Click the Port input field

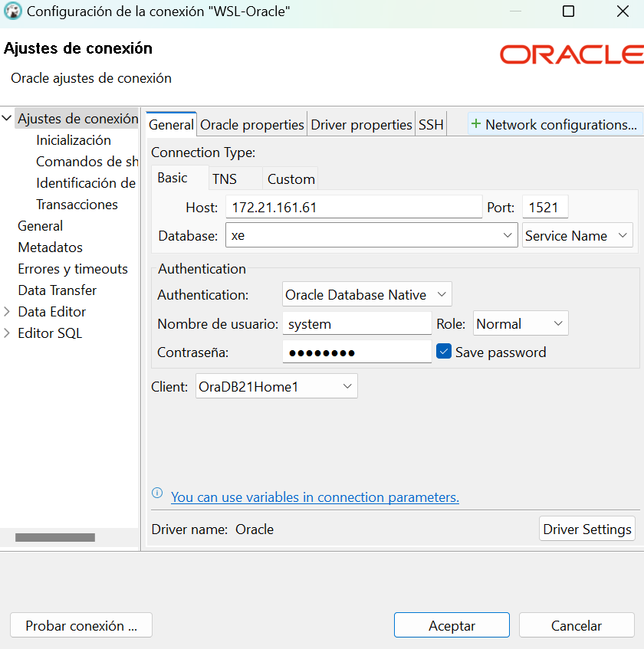click(x=545, y=207)
